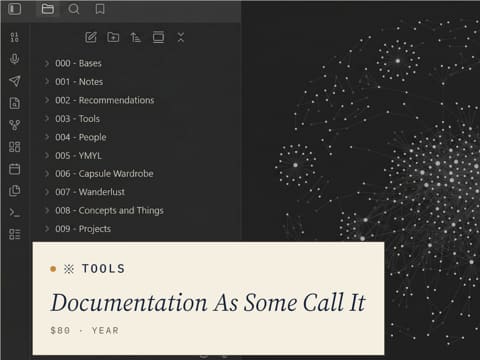Open the bookmarks tab icon
The width and height of the screenshot is (480, 360).
point(100,9)
